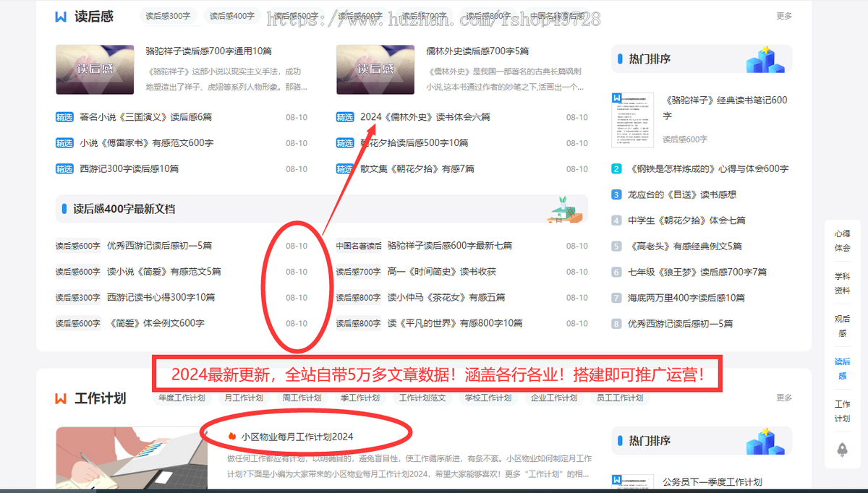The height and width of the screenshot is (493, 868).
Task: Open 朝花夕拾读后感500字10篇
Action: (414, 143)
